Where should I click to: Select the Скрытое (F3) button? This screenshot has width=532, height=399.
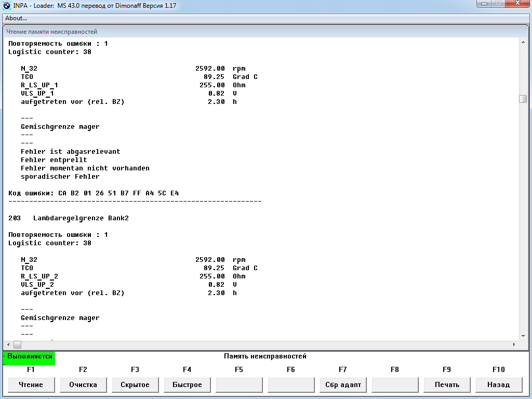coord(135,385)
